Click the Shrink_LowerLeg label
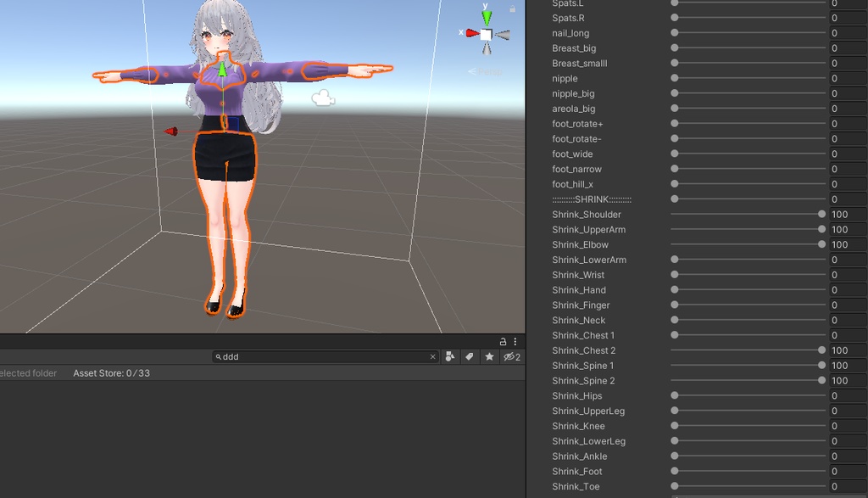 pos(588,441)
